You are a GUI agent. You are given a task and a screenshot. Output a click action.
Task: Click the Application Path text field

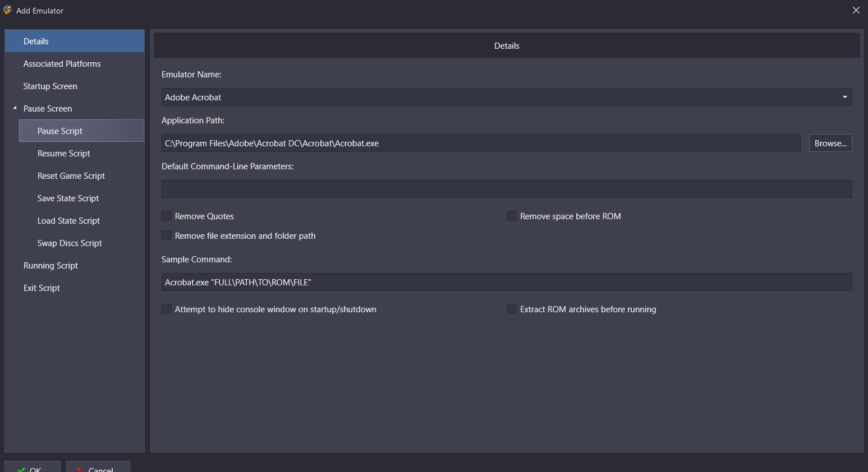[481, 143]
